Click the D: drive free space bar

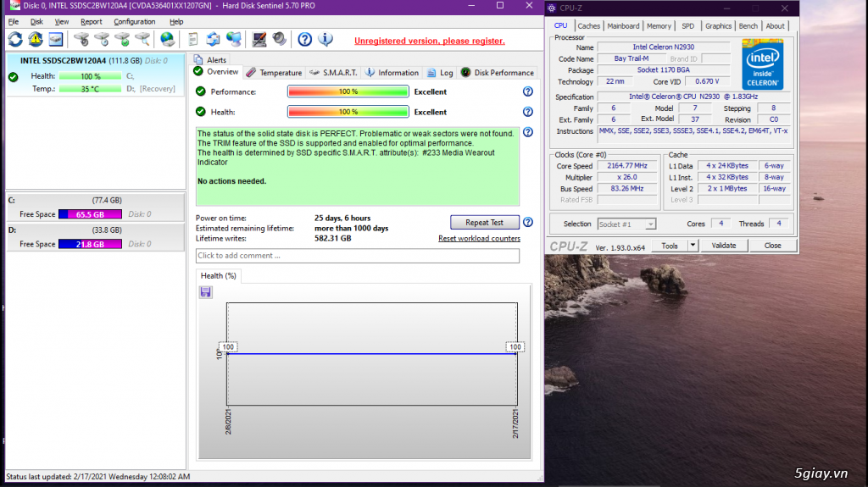pyautogui.click(x=90, y=244)
